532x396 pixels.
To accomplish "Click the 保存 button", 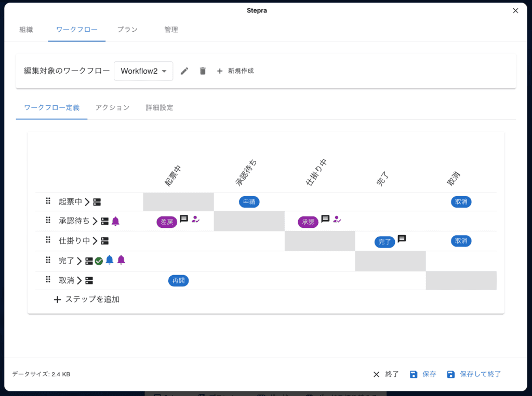I will (x=423, y=374).
